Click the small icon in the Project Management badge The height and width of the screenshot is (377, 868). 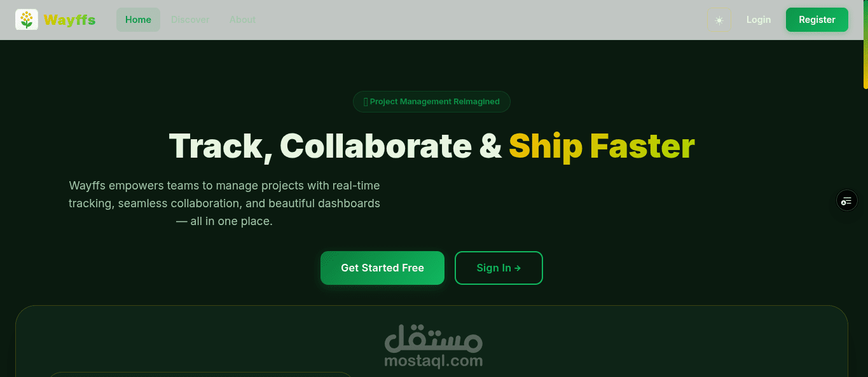coord(366,102)
